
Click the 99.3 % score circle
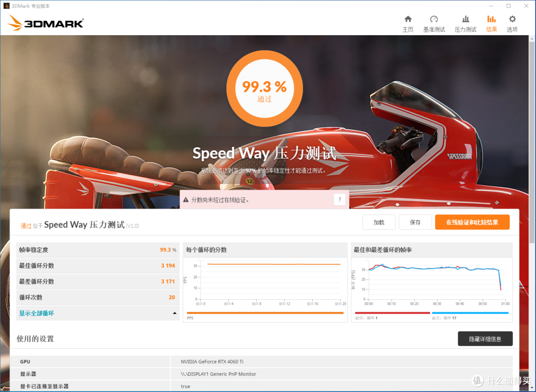265,88
